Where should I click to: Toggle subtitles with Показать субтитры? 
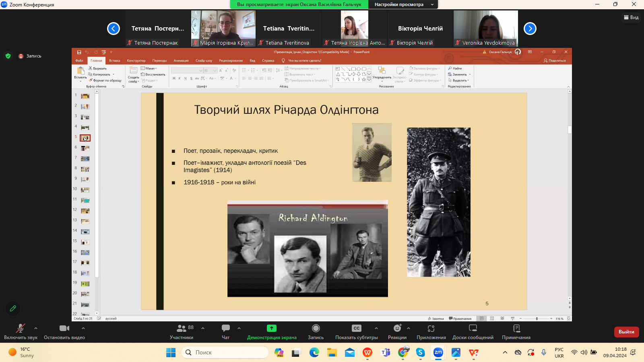click(356, 329)
